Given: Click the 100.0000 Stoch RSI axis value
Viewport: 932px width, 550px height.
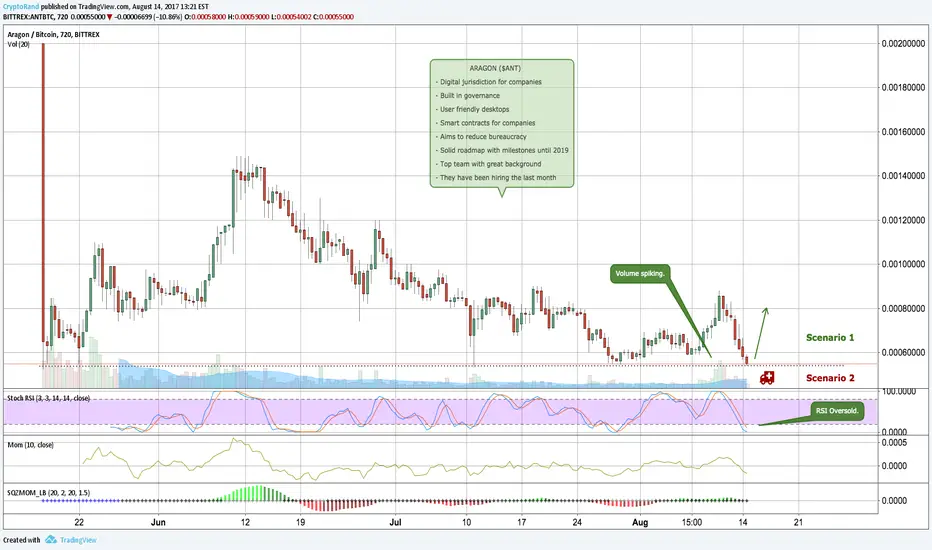Looking at the screenshot, I should pos(899,392).
